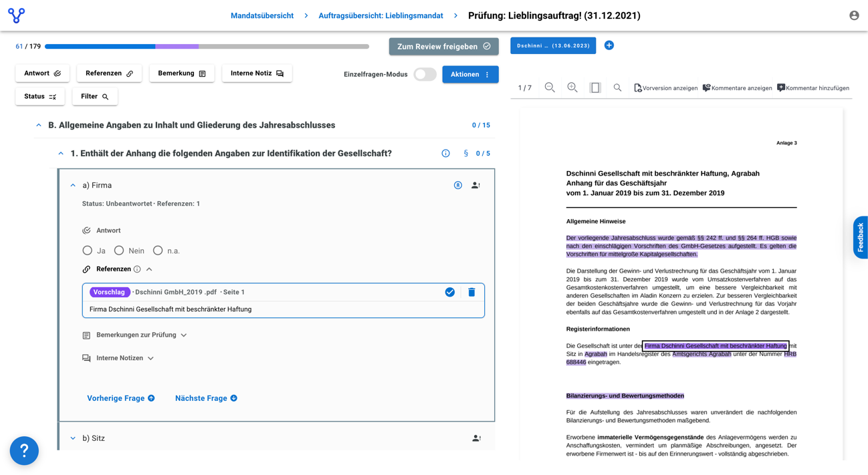Viewport: 868px width, 475px height.
Task: Click the assign user icon for Firma
Action: [x=475, y=186]
